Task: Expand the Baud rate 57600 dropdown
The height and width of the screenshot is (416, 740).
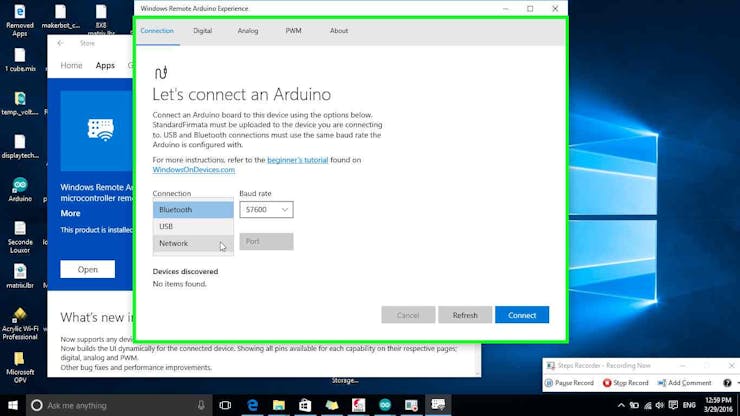Action: pos(266,210)
